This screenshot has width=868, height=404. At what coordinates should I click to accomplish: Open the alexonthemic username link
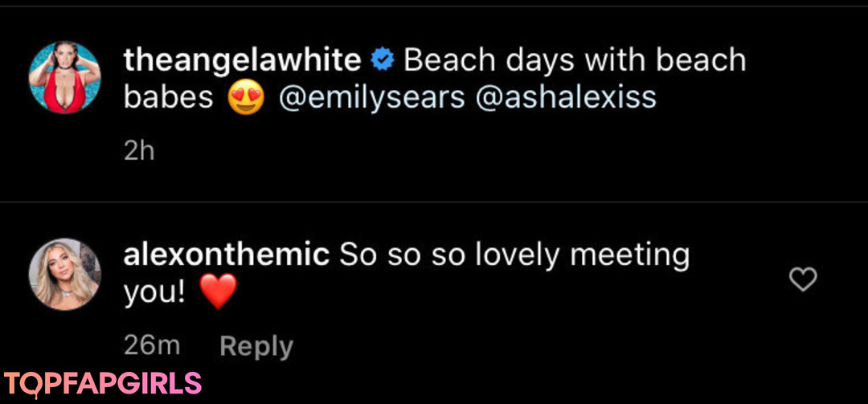click(227, 255)
